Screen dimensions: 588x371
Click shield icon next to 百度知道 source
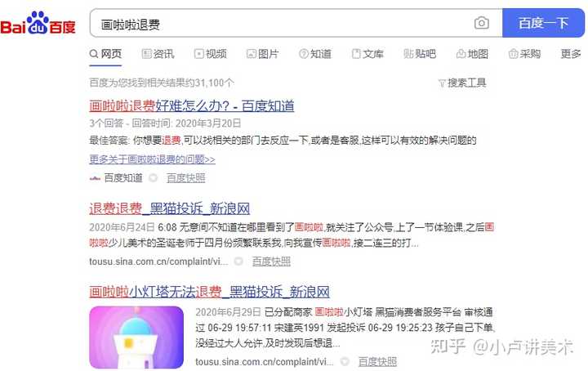pyautogui.click(x=153, y=178)
